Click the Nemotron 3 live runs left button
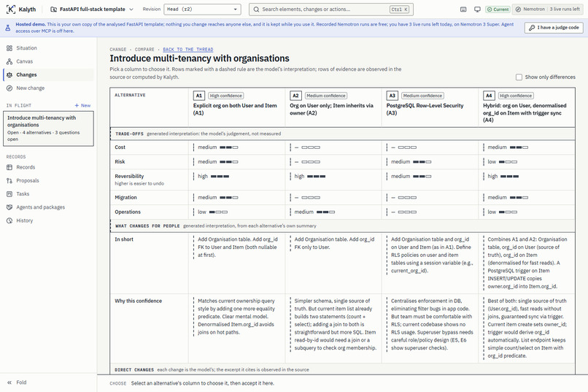588x392 pixels. (548, 9)
